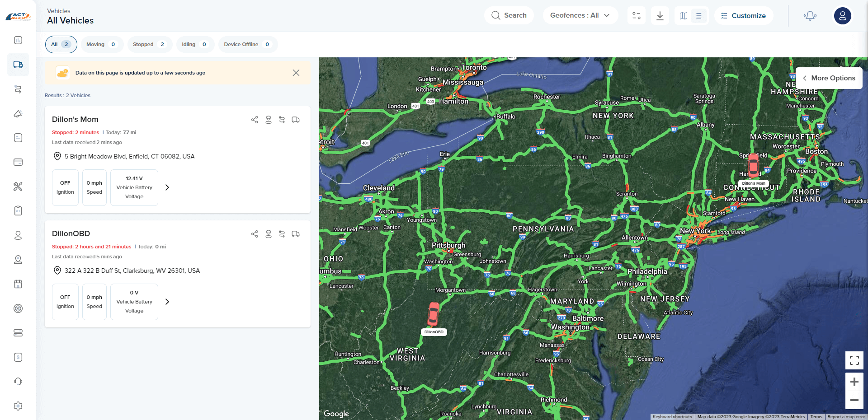
Task: Dismiss the data updated notice
Action: [296, 73]
